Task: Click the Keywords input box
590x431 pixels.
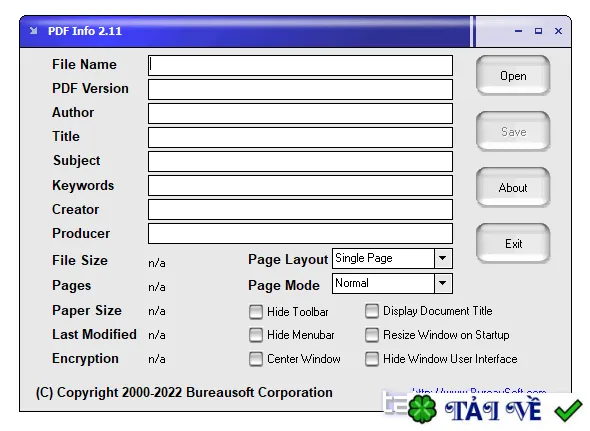Action: point(300,185)
